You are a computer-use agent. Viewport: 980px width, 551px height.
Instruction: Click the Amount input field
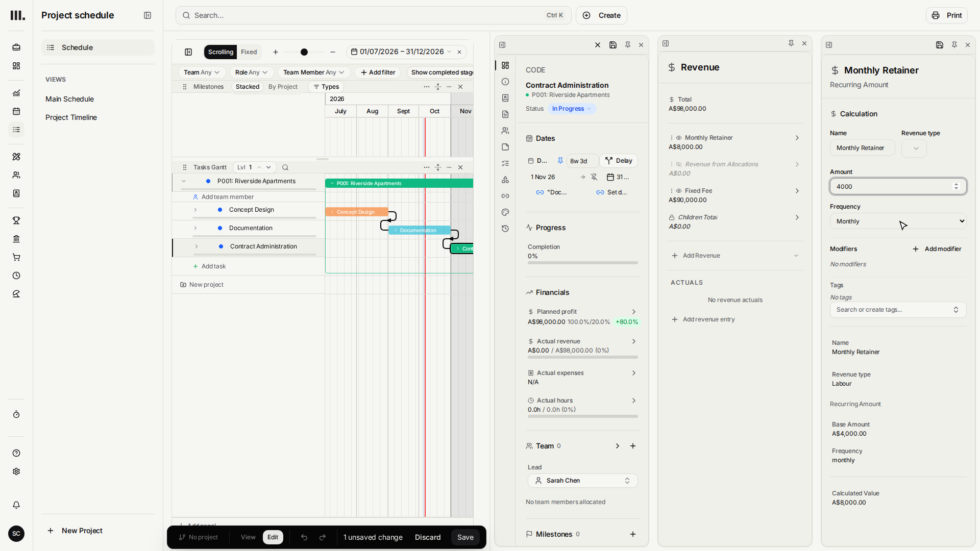coord(898,186)
